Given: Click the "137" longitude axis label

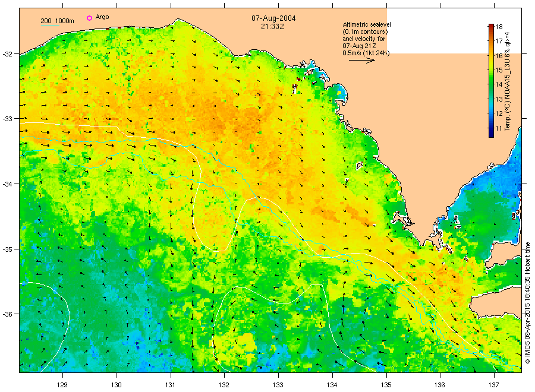Looking at the screenshot, I should point(494,385).
